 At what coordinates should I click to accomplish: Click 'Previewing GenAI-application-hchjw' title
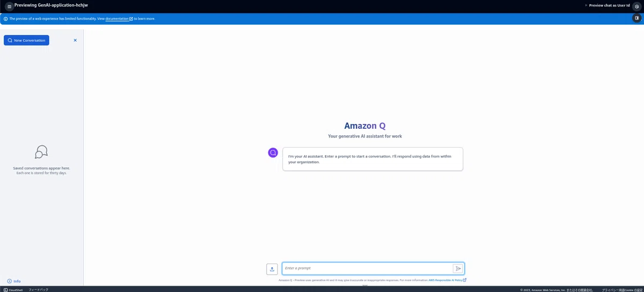click(51, 5)
